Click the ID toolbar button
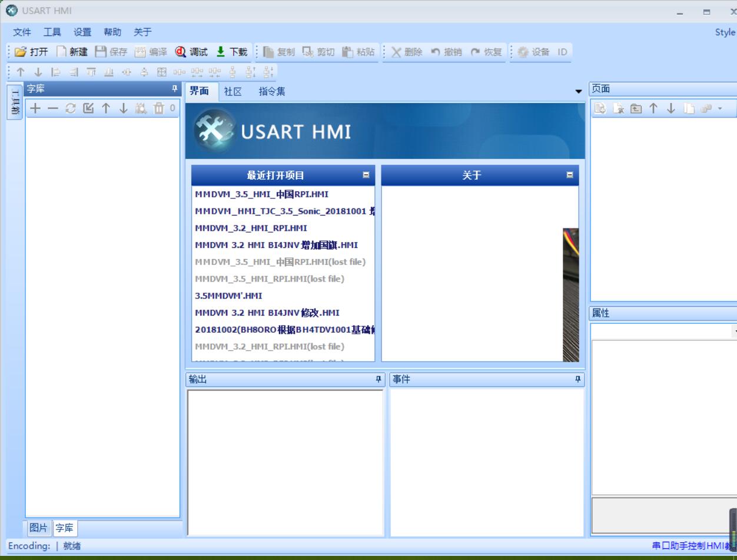The width and height of the screenshot is (737, 560). pos(562,52)
